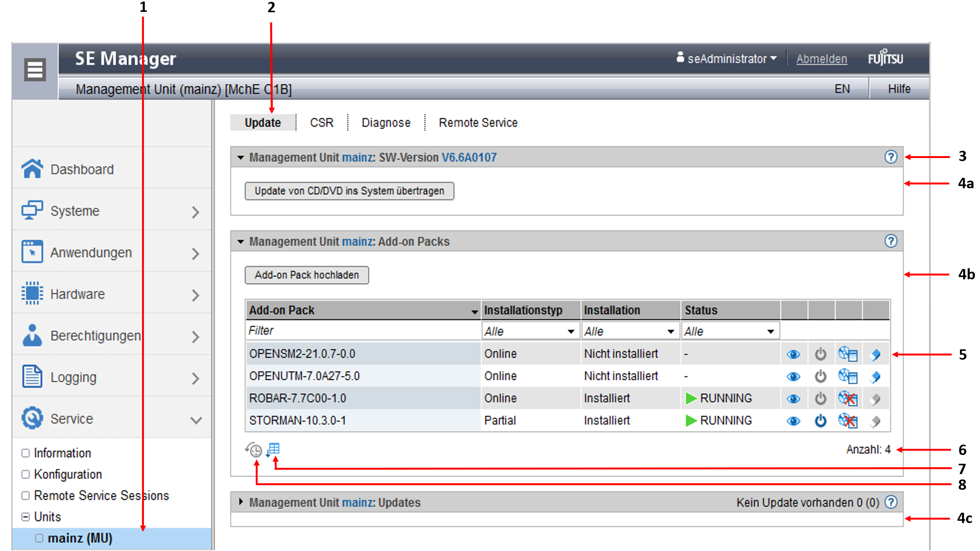
Task: Switch to the Diagnose tab
Action: pos(386,123)
